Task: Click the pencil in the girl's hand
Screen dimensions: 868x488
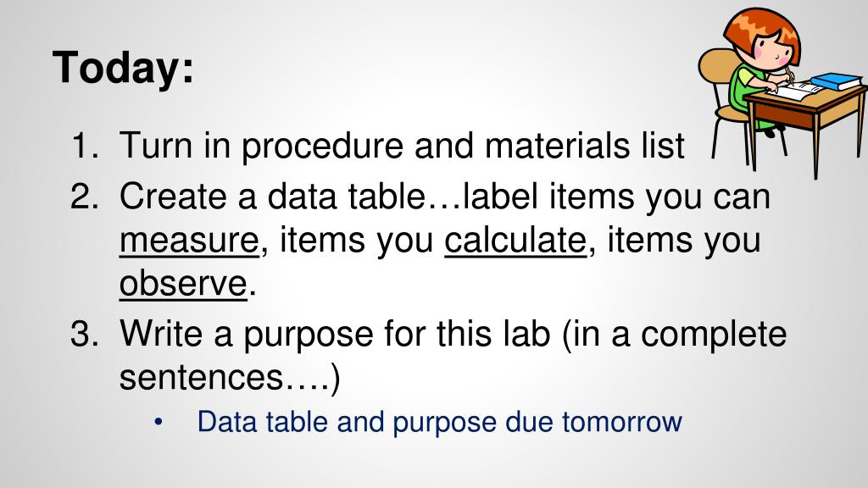Action: pyautogui.click(x=790, y=75)
